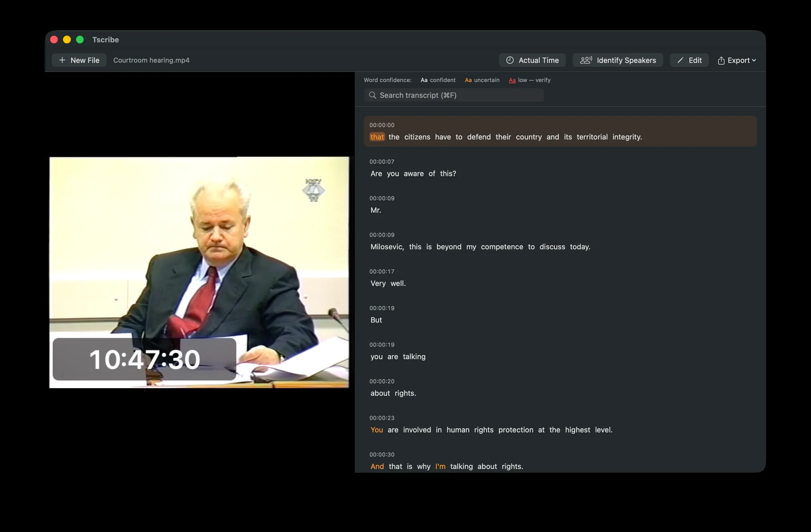The height and width of the screenshot is (532, 811).
Task: Click the "confident" confidence legend label
Action: pos(443,80)
